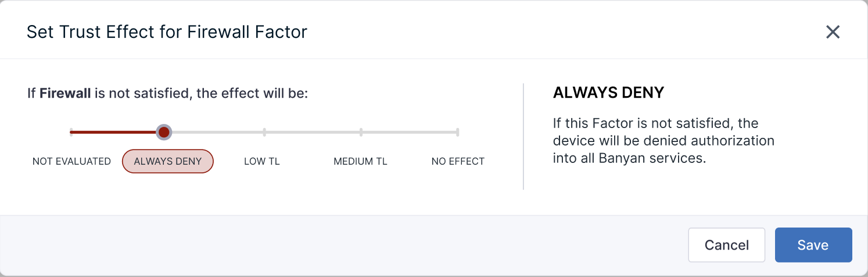
Task: Click the dialog title text
Action: [x=167, y=31]
